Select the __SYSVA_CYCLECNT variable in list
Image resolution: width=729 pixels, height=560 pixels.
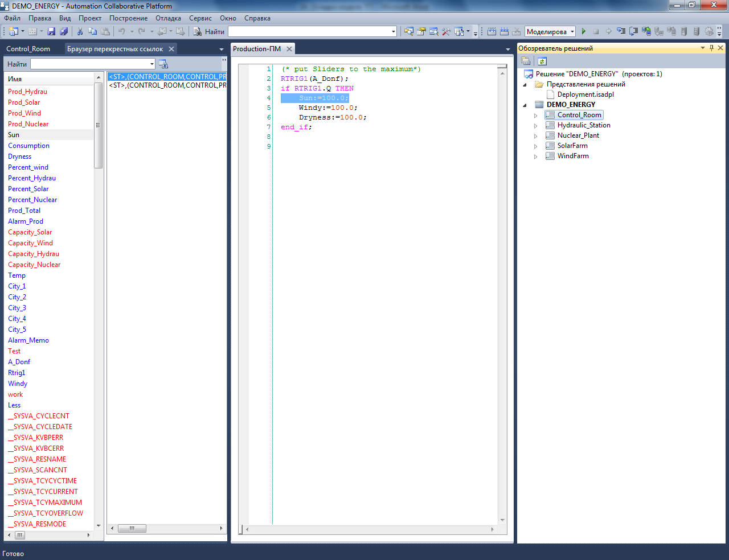pos(39,416)
